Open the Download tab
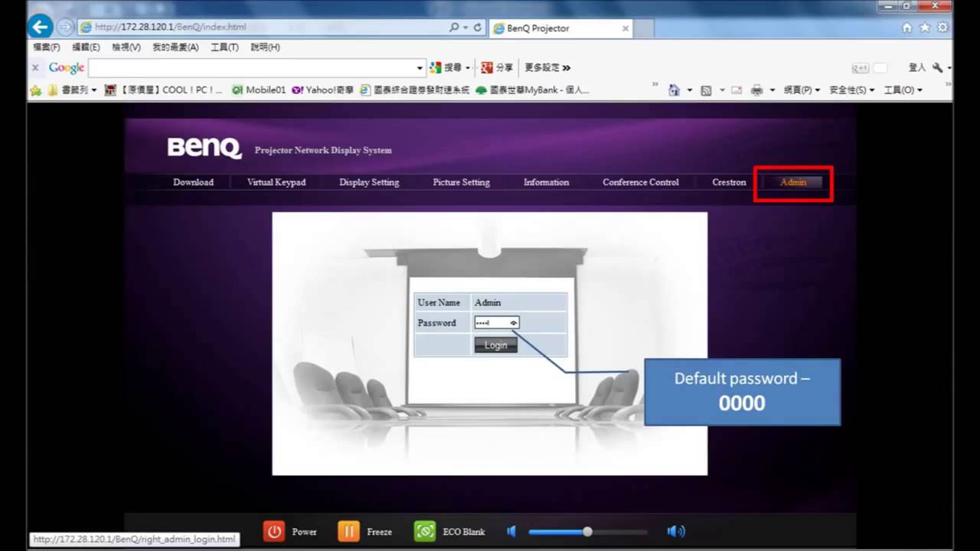This screenshot has height=551, width=980. point(193,182)
